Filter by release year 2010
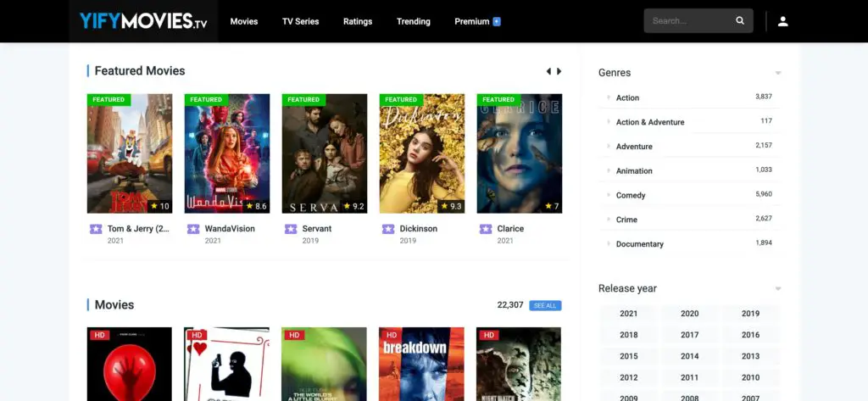This screenshot has width=868, height=401. tap(751, 378)
